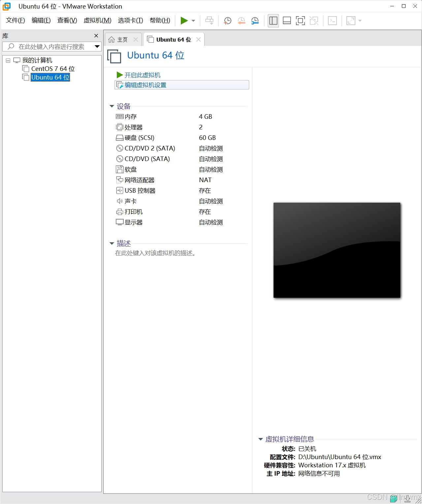Click the CD/DVD (SATA) device entry
This screenshot has width=422, height=504.
pos(147,159)
